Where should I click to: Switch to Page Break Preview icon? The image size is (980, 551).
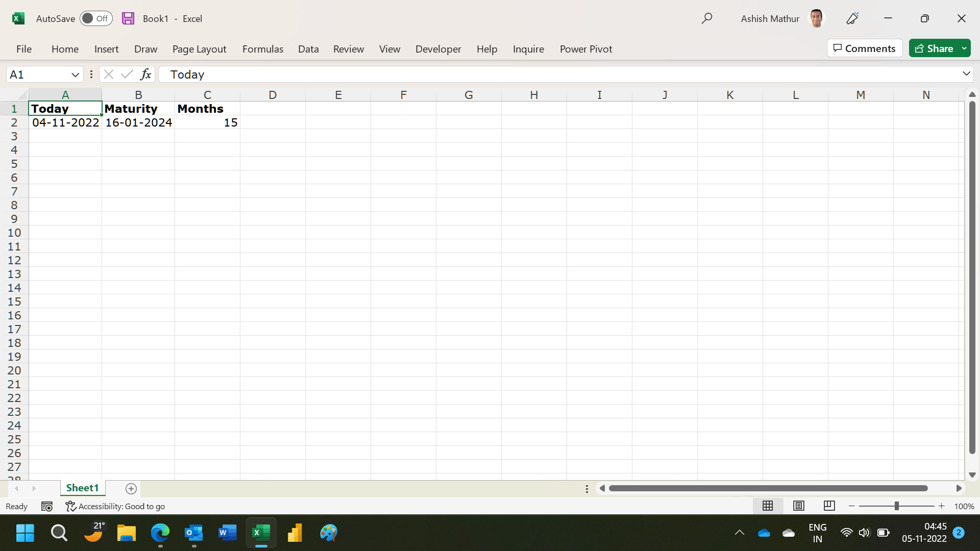829,506
